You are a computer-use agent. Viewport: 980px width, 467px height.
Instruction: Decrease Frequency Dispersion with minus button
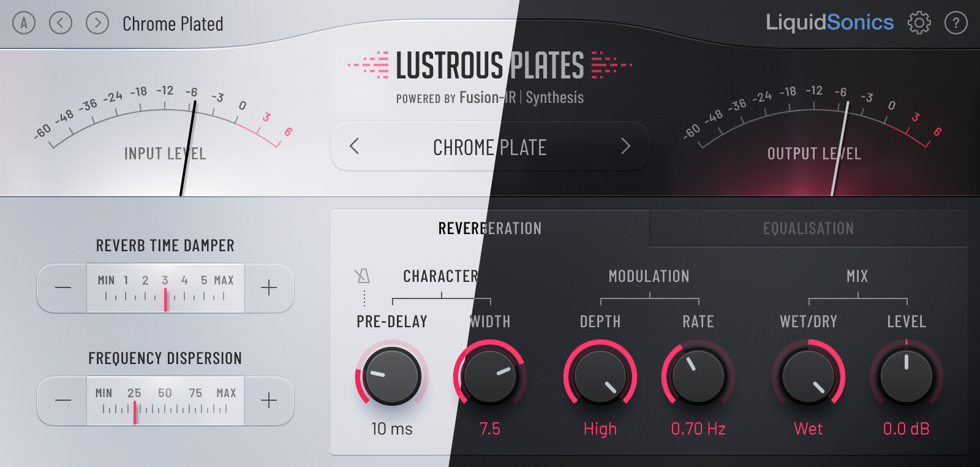pos(62,401)
